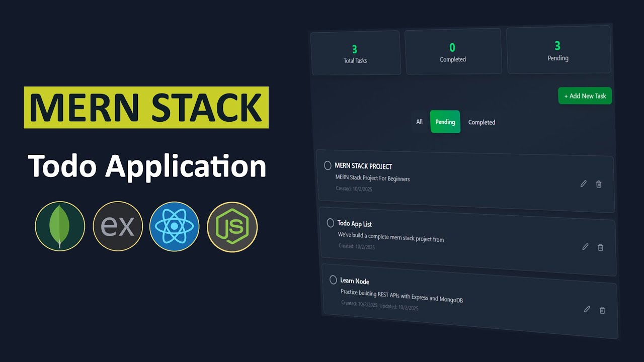Show the Completed filter tab
The width and height of the screenshot is (644, 362).
click(482, 122)
